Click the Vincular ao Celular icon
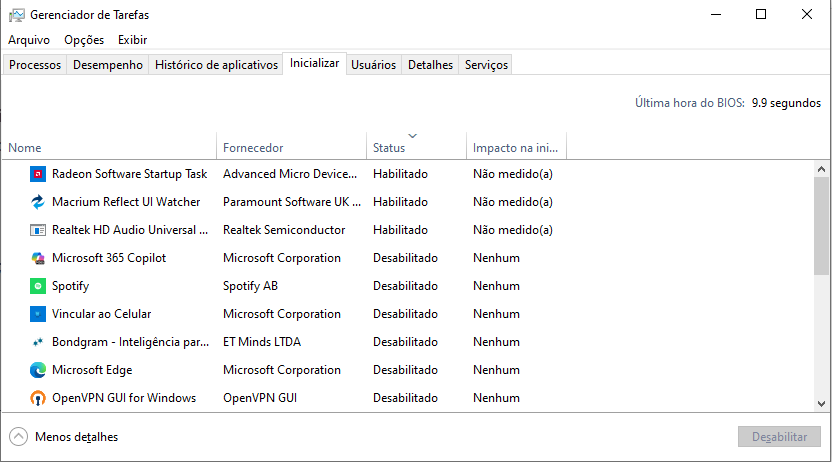Screen dimensions: 832x462 [38, 314]
